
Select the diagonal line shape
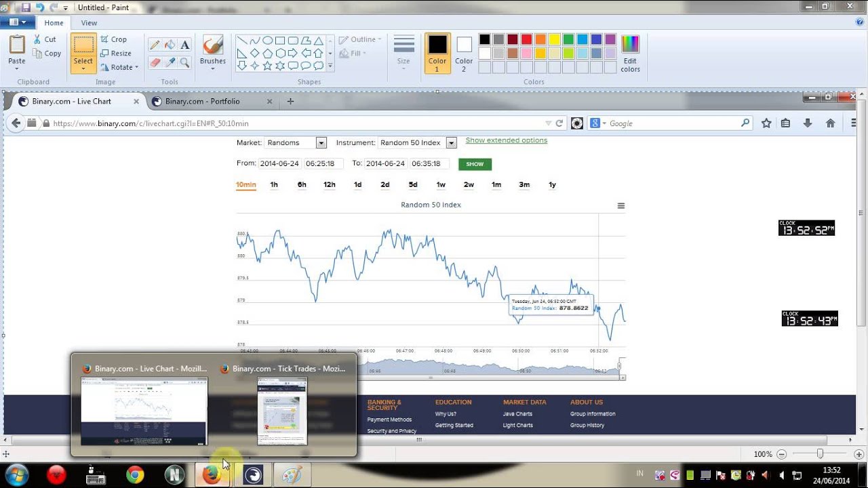241,41
